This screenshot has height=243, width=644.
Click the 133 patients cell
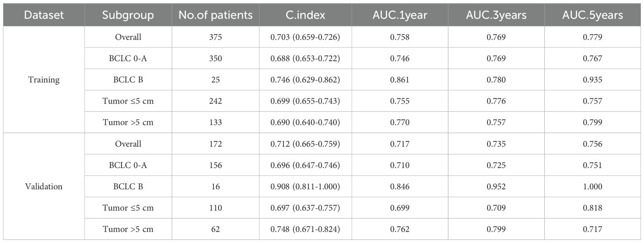215,122
